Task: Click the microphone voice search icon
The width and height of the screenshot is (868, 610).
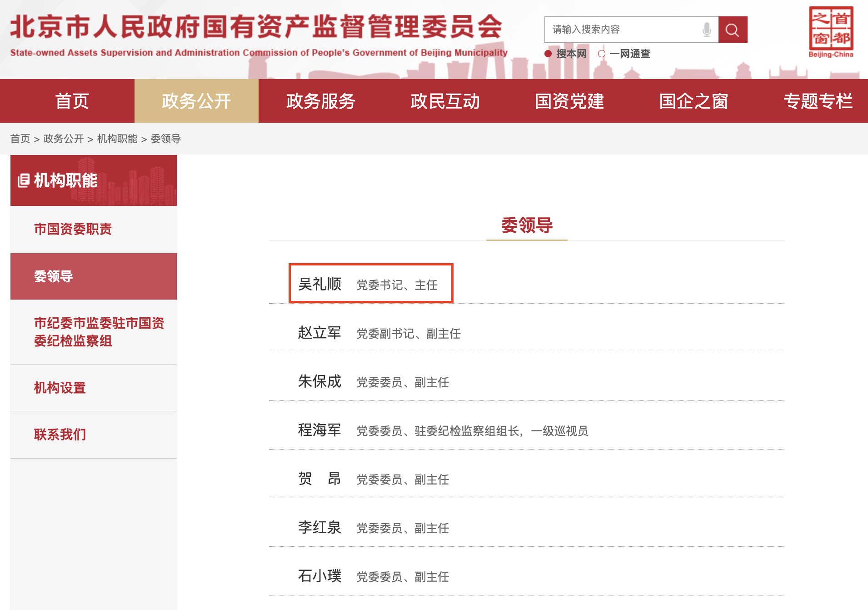Action: click(x=706, y=29)
